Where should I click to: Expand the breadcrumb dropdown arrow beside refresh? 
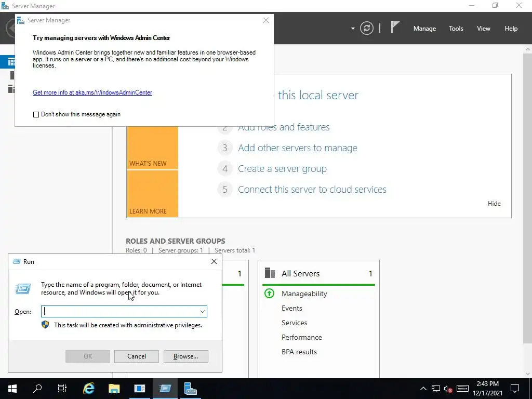(x=353, y=29)
